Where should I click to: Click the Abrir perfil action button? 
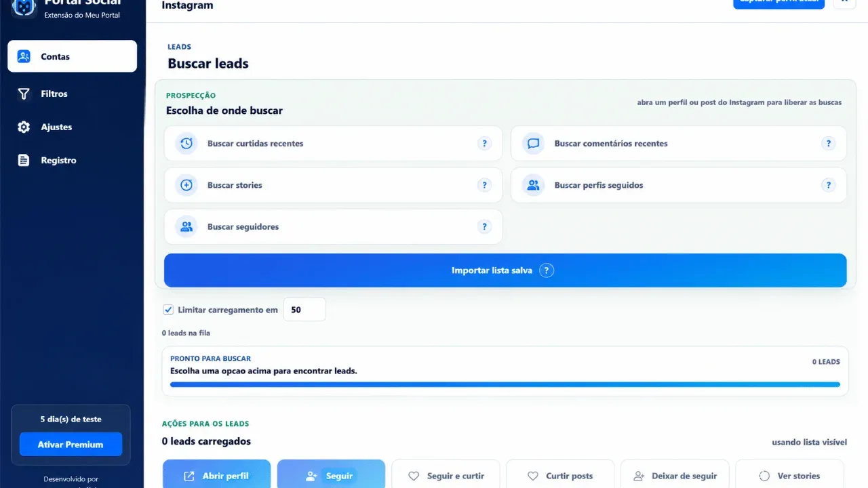coord(216,476)
